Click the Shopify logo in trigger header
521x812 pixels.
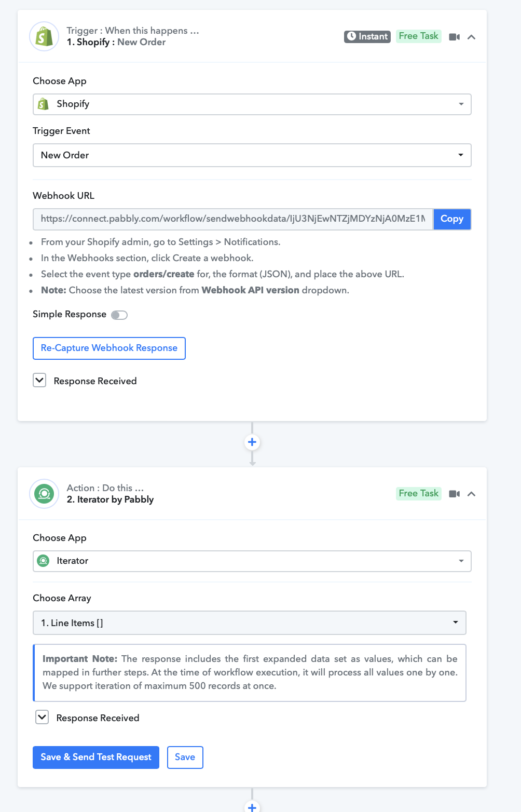tap(44, 36)
